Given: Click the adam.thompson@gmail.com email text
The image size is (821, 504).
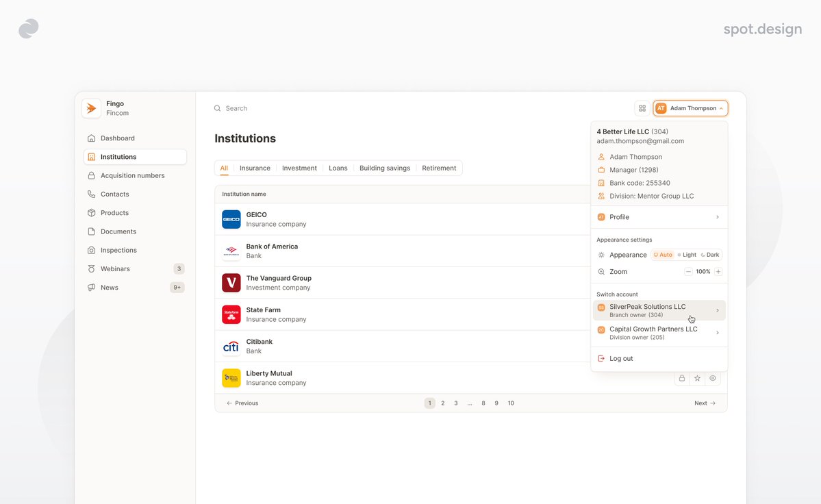Looking at the screenshot, I should 640,141.
